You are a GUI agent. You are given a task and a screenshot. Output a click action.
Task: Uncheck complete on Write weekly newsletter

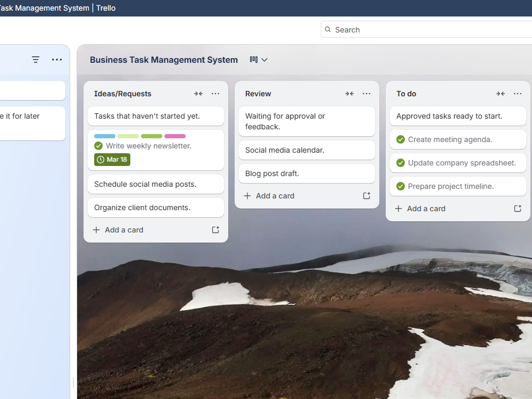pyautogui.click(x=98, y=146)
